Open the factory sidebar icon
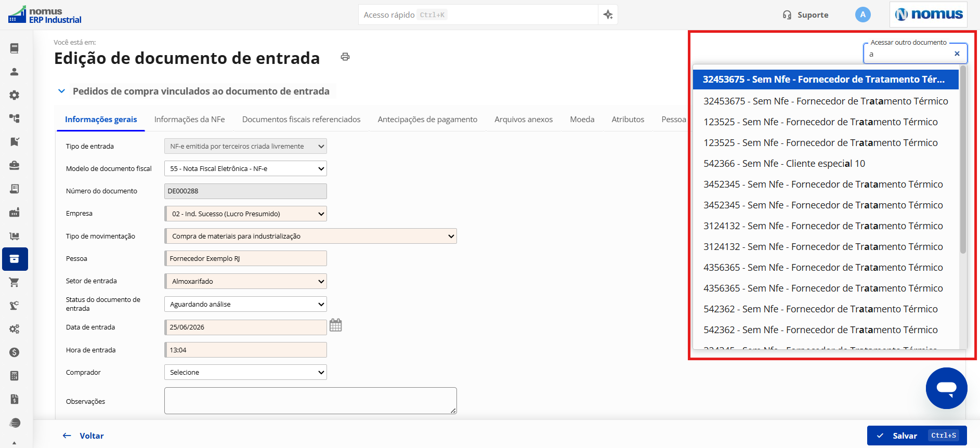 (x=15, y=212)
